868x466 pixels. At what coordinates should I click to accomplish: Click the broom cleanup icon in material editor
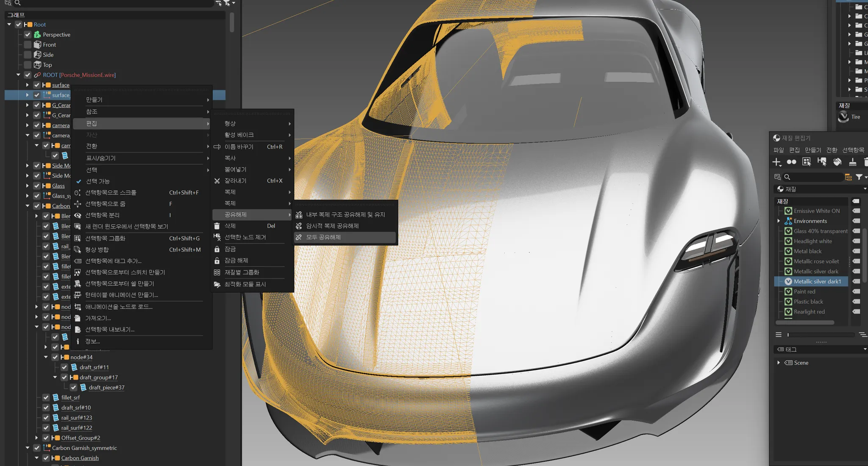tap(853, 162)
